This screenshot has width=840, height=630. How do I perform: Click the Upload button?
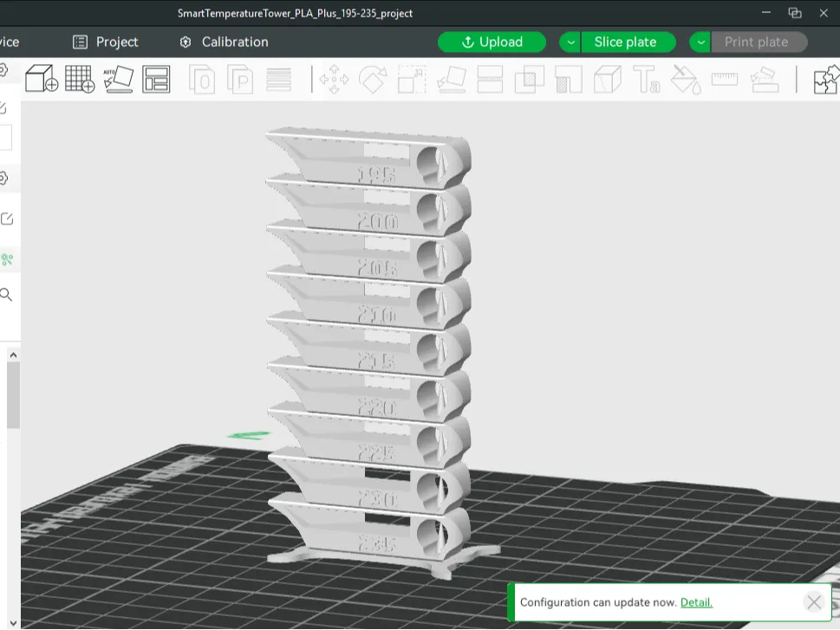point(492,42)
